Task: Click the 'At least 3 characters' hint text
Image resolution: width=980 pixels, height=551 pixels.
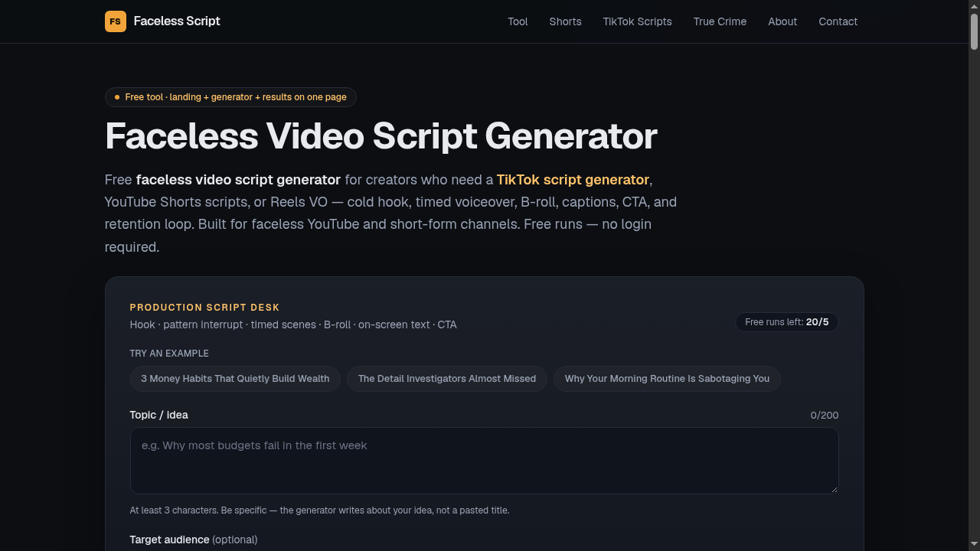Action: pos(319,510)
